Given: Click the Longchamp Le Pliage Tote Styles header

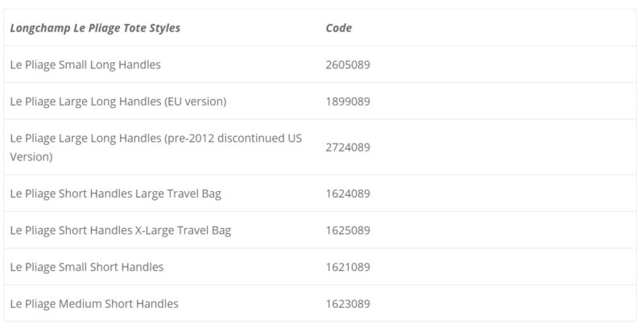Looking at the screenshot, I should (x=95, y=28).
